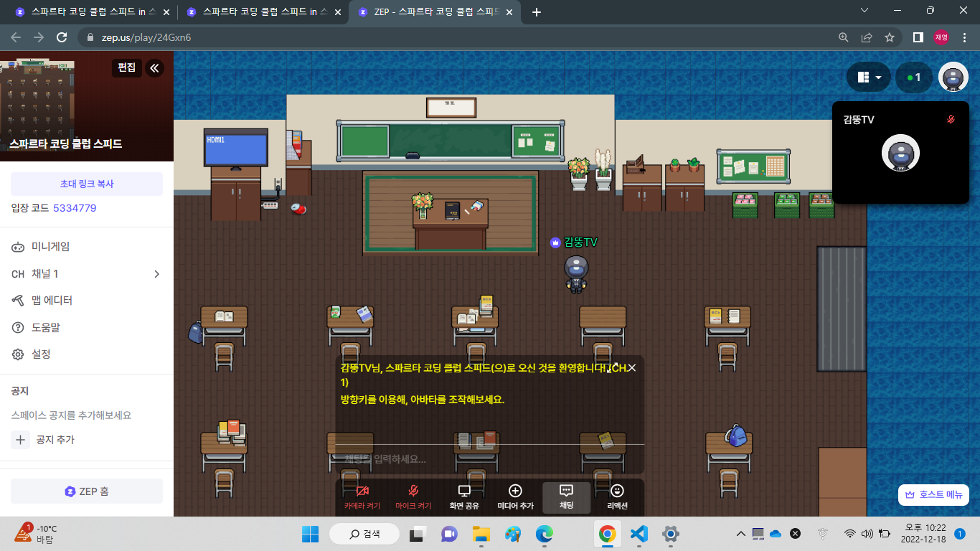Open Visual Studio Code from taskbar
Screen dimensions: 980x551
639,534
